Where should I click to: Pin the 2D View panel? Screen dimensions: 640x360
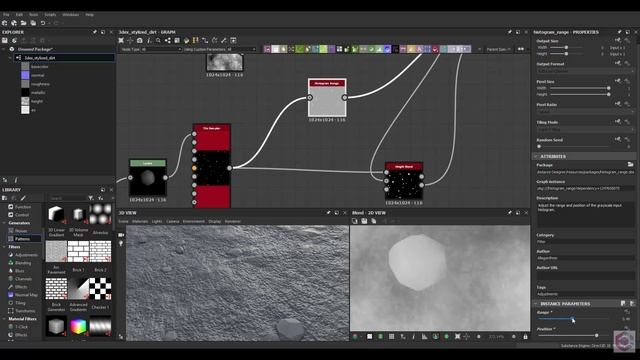(510, 213)
